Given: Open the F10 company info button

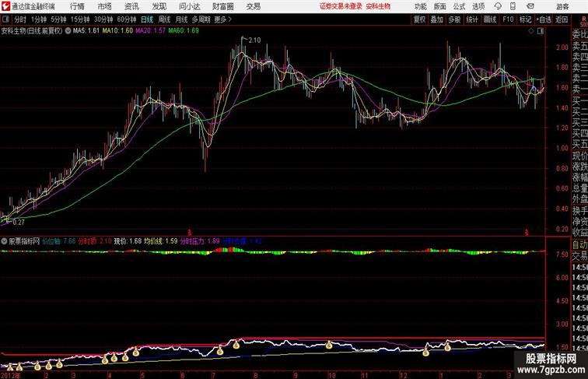Looking at the screenshot, I should coord(508,19).
